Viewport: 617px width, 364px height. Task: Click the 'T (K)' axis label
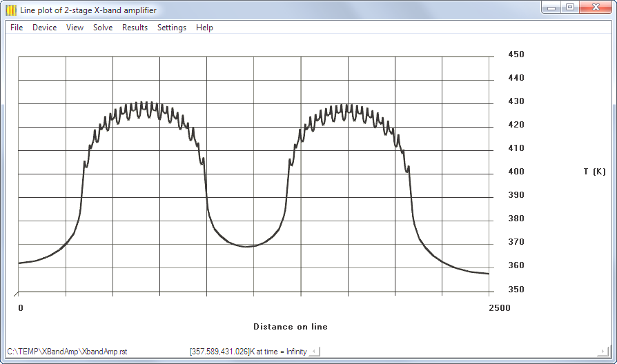[x=595, y=172]
